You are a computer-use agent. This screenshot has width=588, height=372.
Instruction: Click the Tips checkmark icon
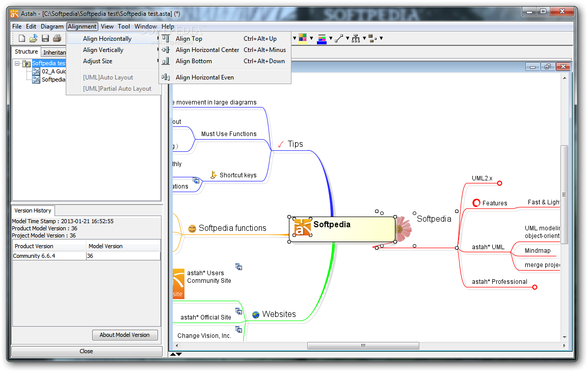click(281, 144)
